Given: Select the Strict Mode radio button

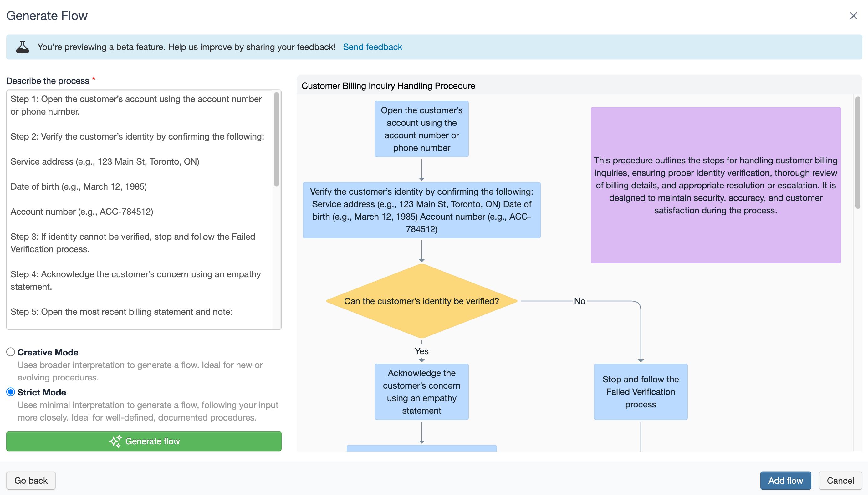Looking at the screenshot, I should coord(11,392).
